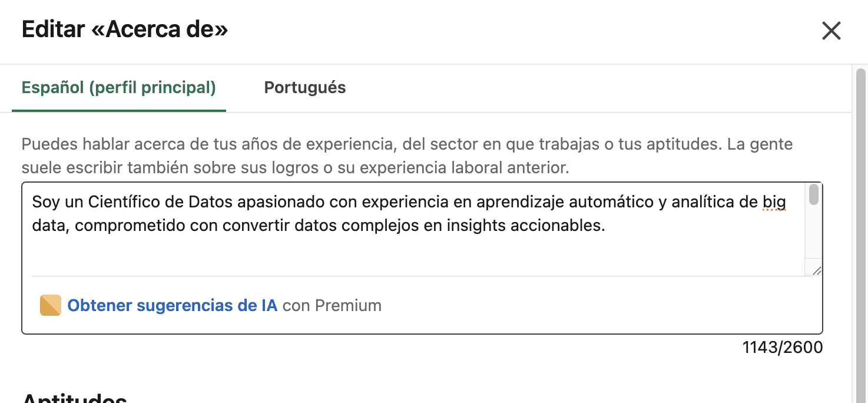The width and height of the screenshot is (868, 403).
Task: Click the 1143/2600 character counter
Action: point(782,348)
